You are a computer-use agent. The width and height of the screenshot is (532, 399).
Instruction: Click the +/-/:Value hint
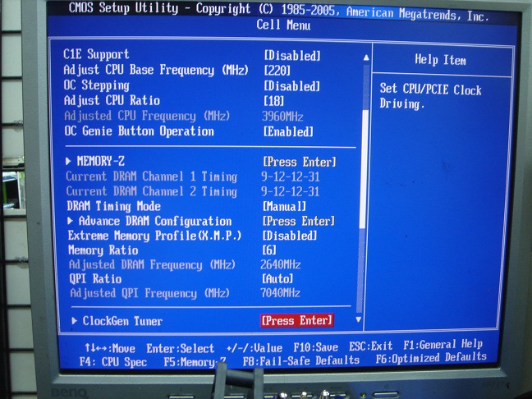point(255,348)
